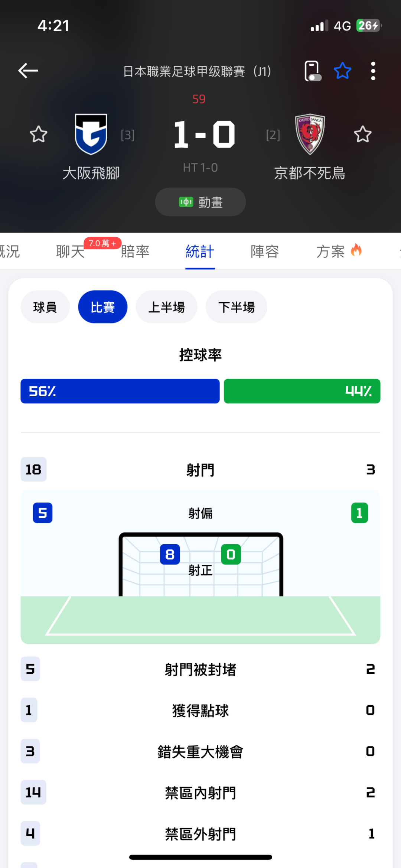Switch to the 賠率 tab

point(135,251)
